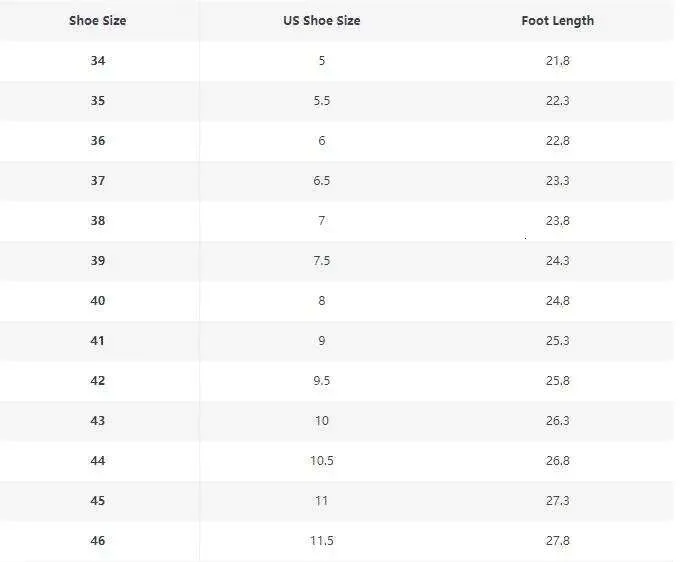Select shoe size 46 cell

pos(98,541)
